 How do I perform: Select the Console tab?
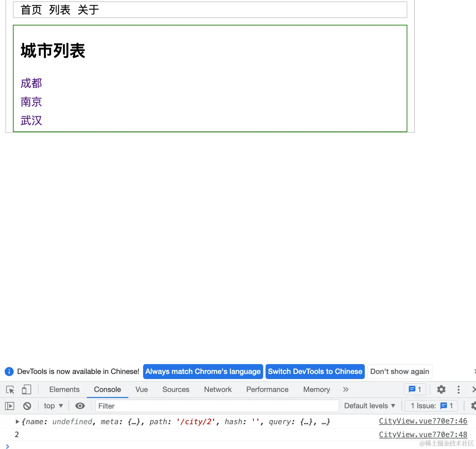(x=107, y=390)
